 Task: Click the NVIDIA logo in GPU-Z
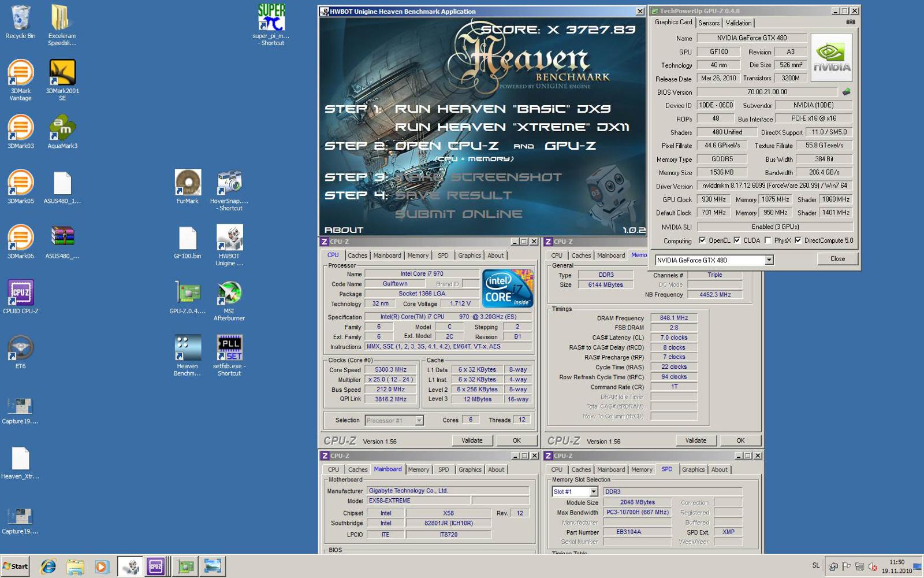832,57
